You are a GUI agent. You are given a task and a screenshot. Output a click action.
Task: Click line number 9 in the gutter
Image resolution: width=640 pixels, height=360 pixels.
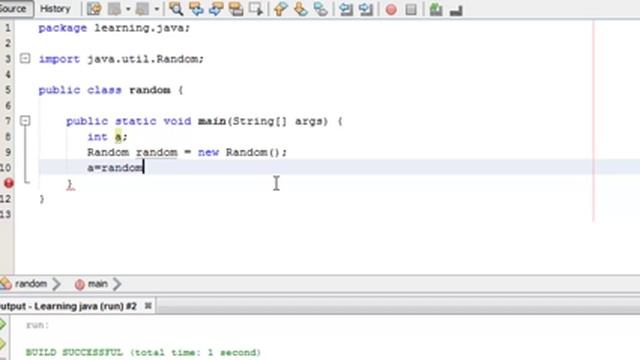7,152
